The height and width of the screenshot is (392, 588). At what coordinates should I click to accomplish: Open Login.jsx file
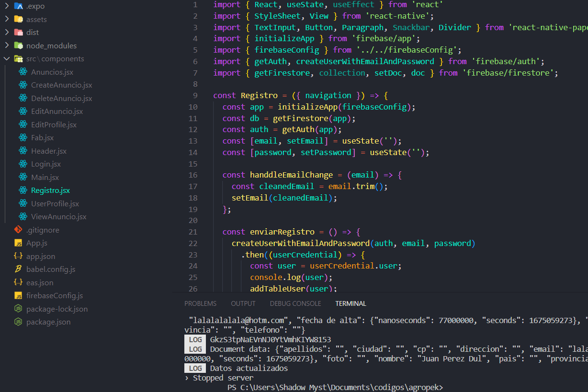click(46, 164)
